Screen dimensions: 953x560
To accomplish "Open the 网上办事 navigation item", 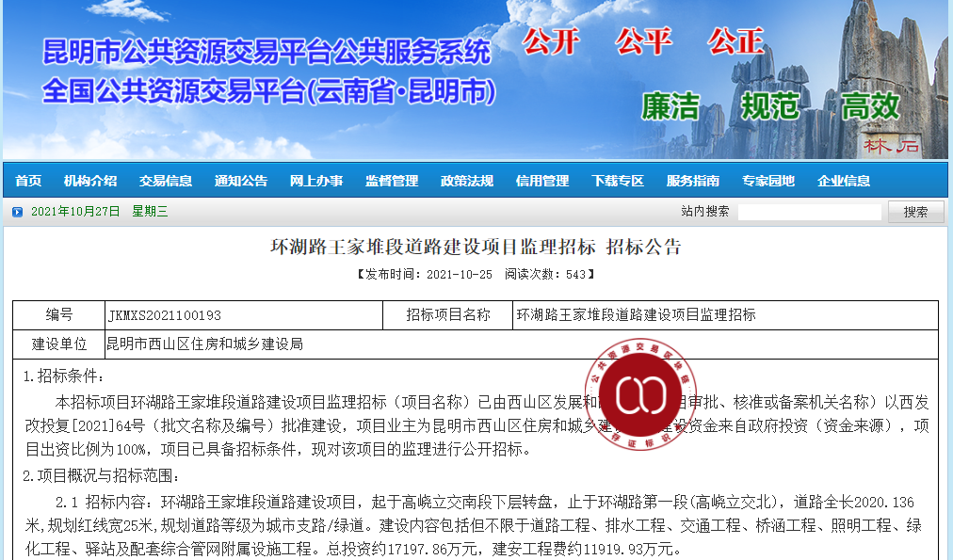I will click(x=316, y=182).
